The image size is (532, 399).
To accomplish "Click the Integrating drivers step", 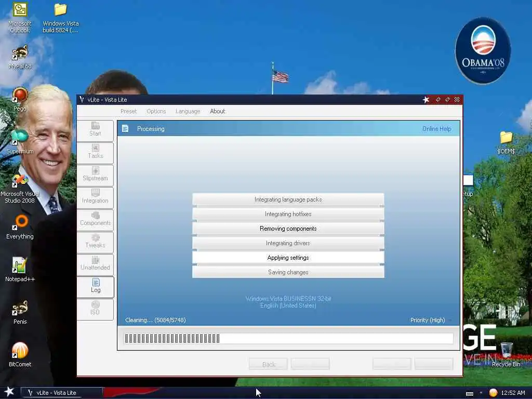I will coord(288,243).
